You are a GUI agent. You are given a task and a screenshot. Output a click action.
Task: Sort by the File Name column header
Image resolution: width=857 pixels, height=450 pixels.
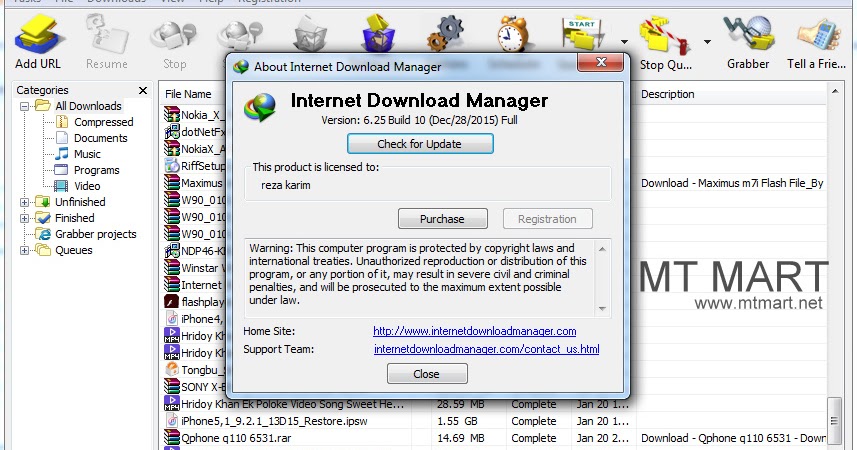click(188, 94)
